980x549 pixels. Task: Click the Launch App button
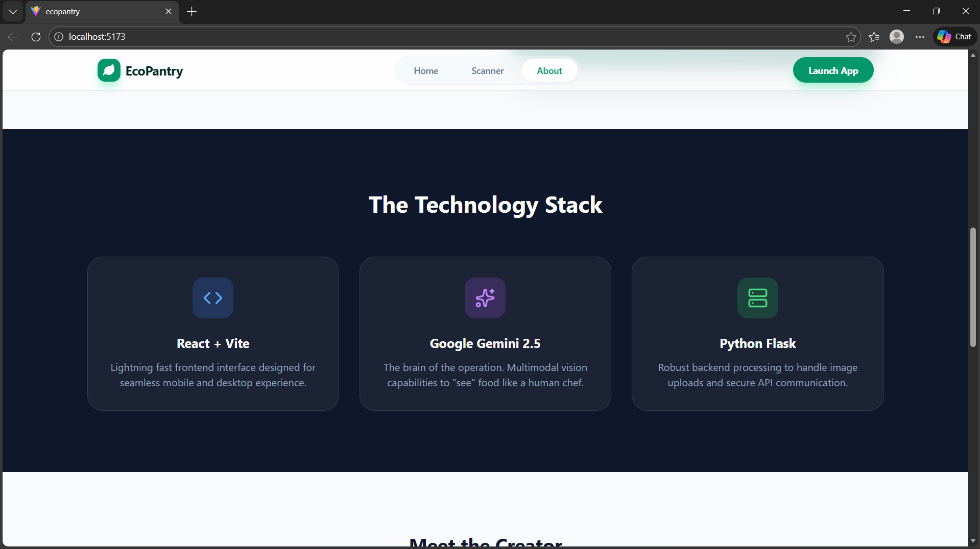(833, 70)
